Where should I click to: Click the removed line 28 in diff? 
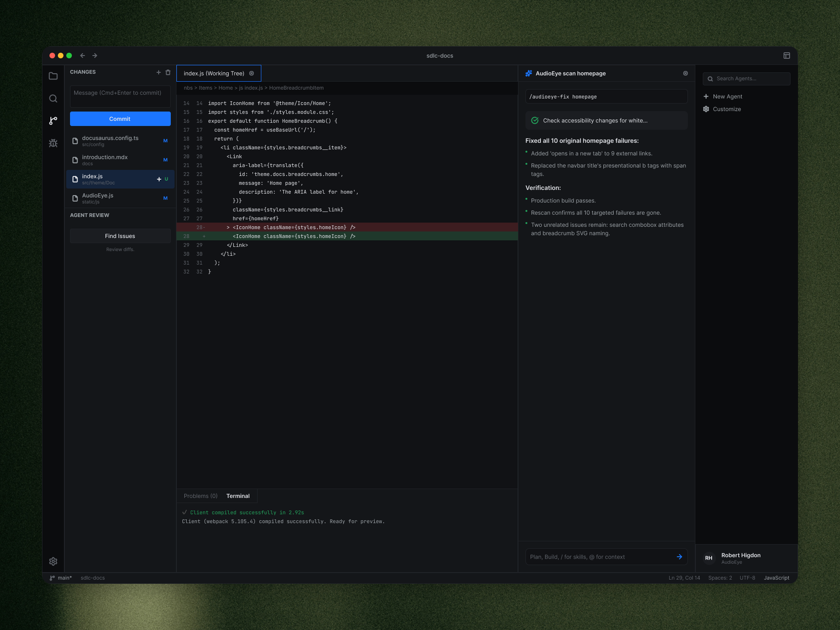[347, 227]
